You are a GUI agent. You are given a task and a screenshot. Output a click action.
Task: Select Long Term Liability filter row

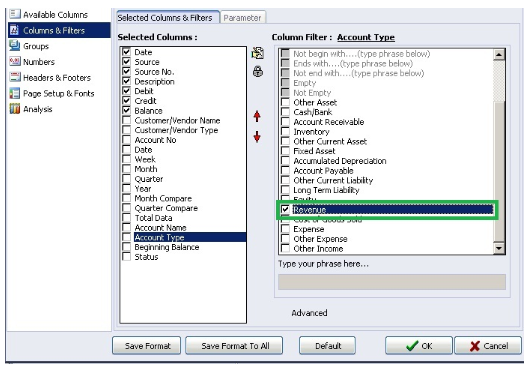(386, 190)
